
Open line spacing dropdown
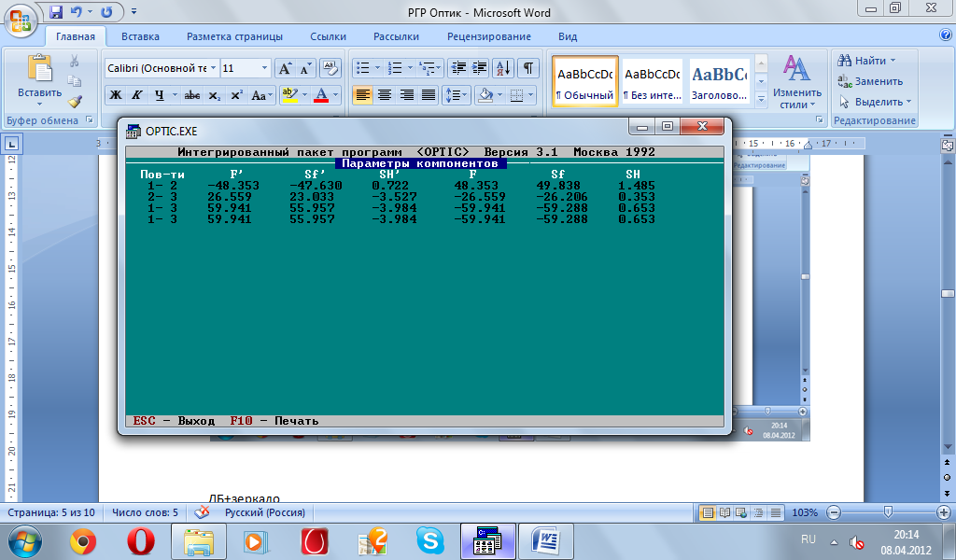point(457,95)
